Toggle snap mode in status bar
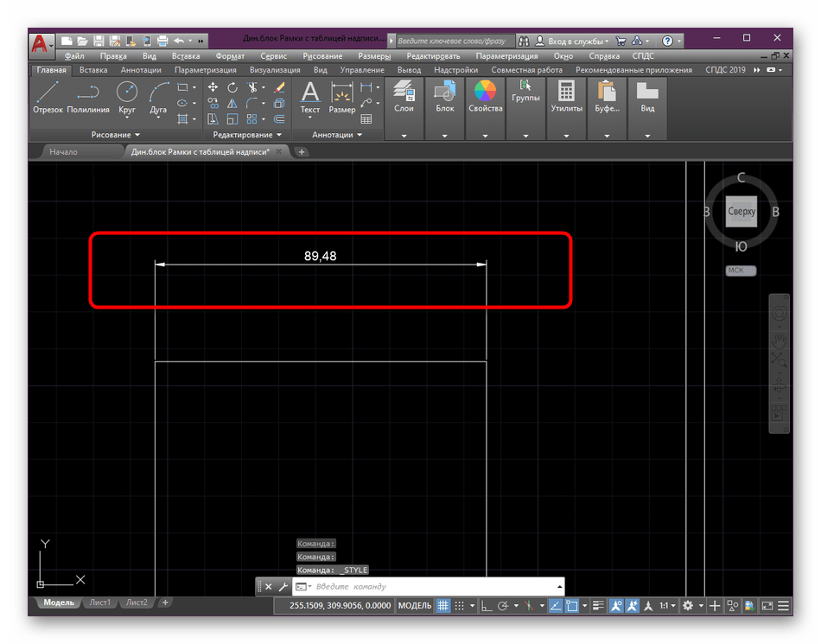The width and height of the screenshot is (821, 644). pyautogui.click(x=459, y=606)
